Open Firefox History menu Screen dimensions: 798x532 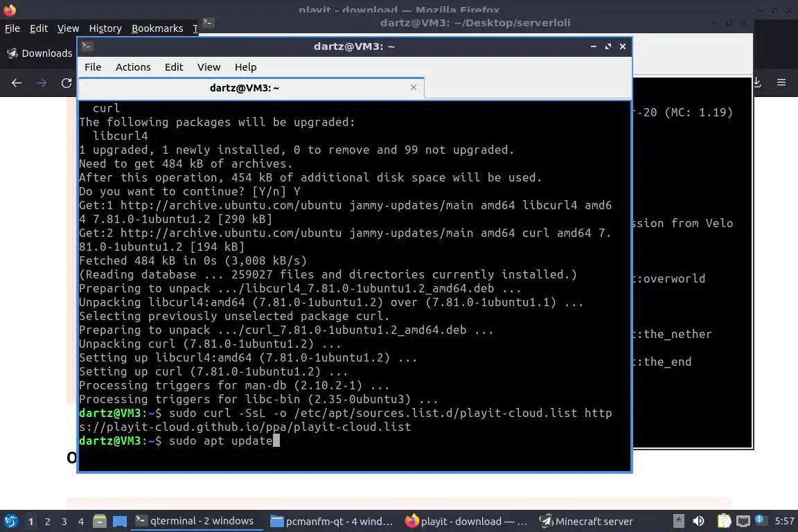105,28
